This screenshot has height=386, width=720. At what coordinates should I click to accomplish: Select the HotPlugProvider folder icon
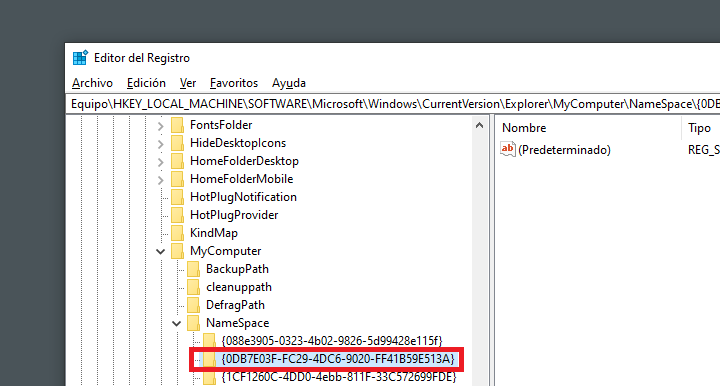[177, 215]
